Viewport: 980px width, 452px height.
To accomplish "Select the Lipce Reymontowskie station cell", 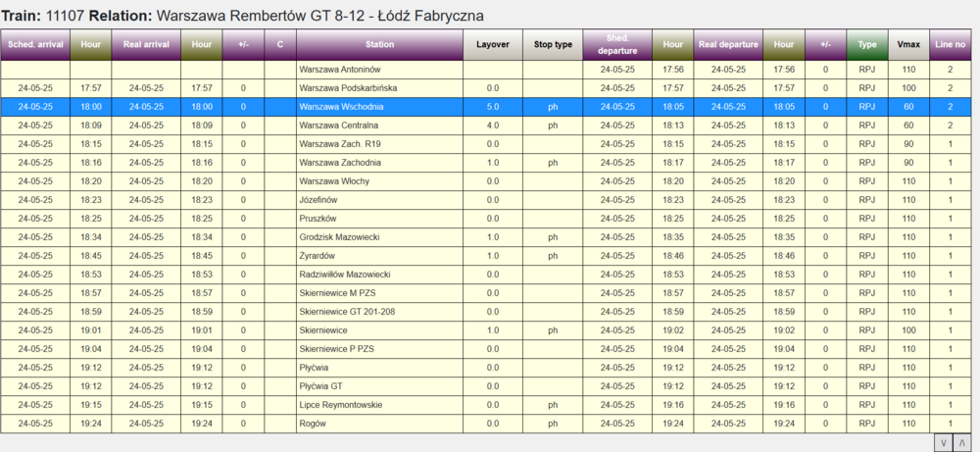I will point(380,405).
